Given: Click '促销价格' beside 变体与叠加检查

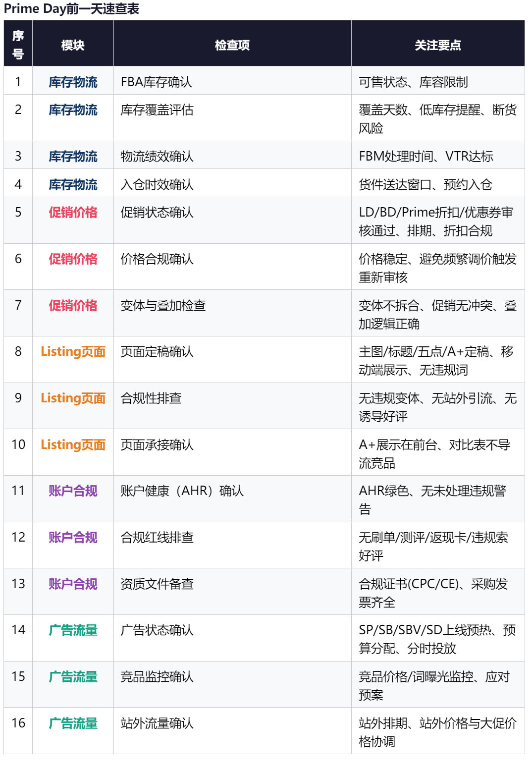Looking at the screenshot, I should [x=73, y=305].
